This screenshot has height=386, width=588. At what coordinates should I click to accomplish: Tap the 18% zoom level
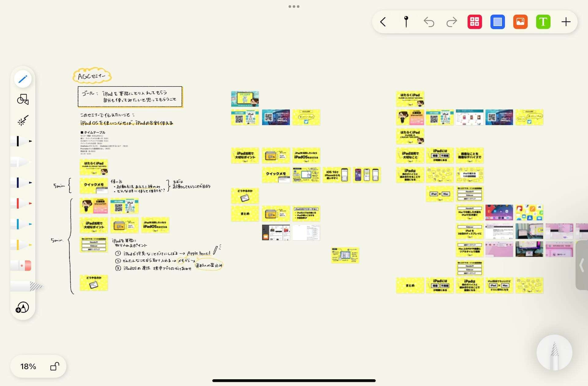(28, 366)
